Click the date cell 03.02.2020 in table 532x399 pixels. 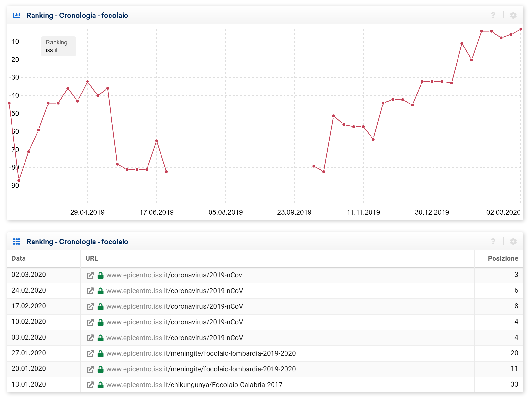tap(29, 337)
